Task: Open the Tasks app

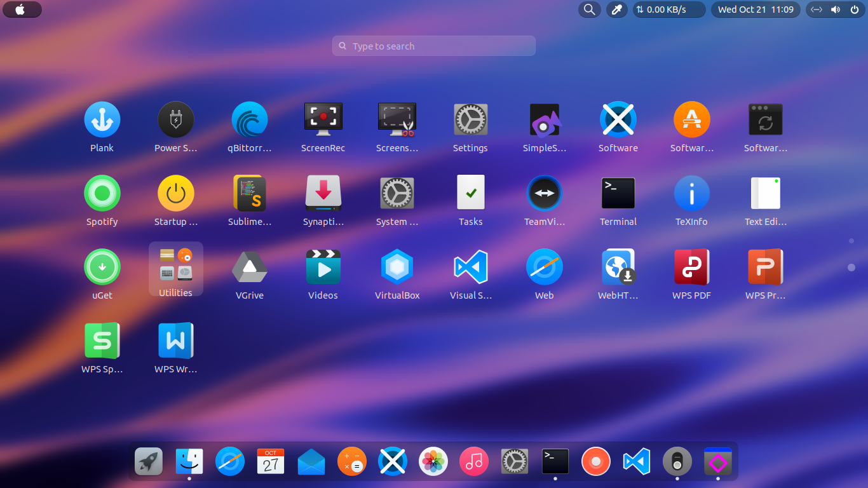Action: tap(470, 193)
